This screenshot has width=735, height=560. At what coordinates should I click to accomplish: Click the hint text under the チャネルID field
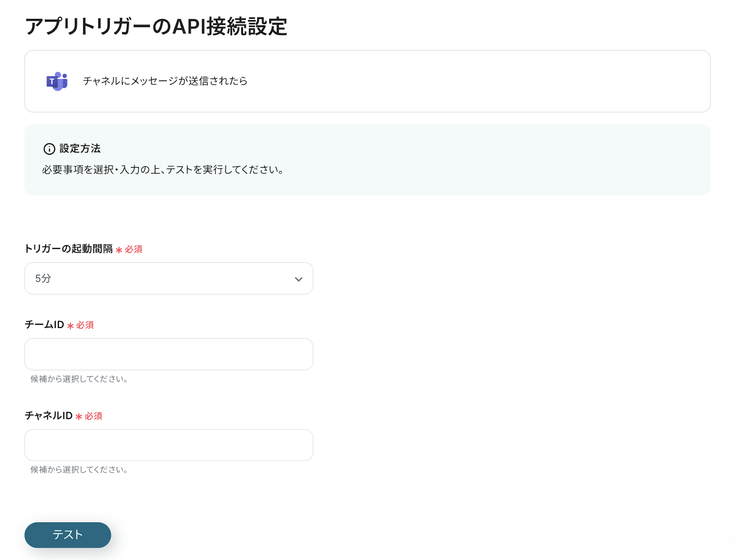tap(79, 469)
